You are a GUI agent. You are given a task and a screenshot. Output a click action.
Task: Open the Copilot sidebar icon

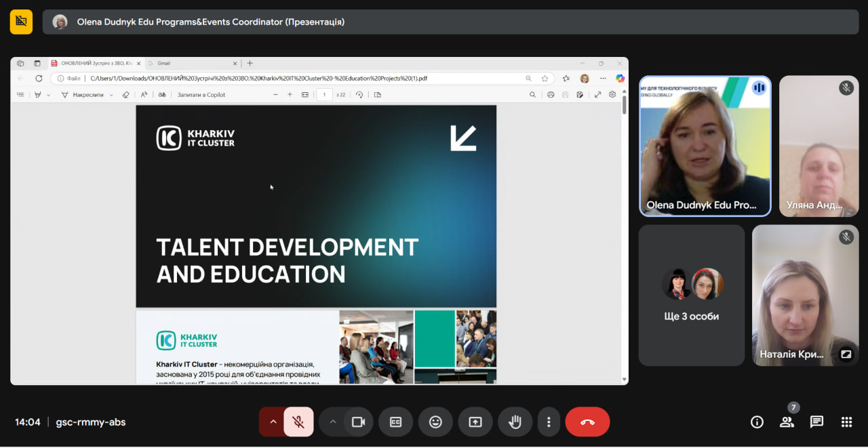point(620,79)
